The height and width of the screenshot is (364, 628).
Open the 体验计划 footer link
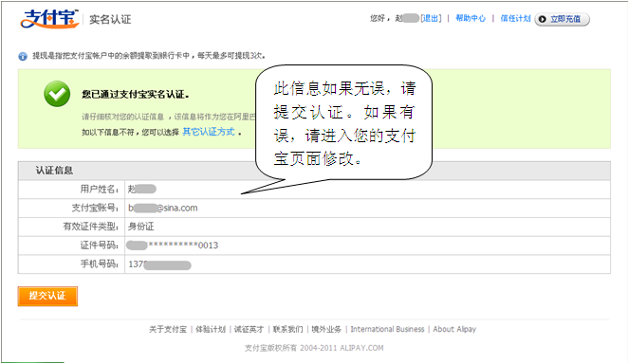pyautogui.click(x=211, y=329)
